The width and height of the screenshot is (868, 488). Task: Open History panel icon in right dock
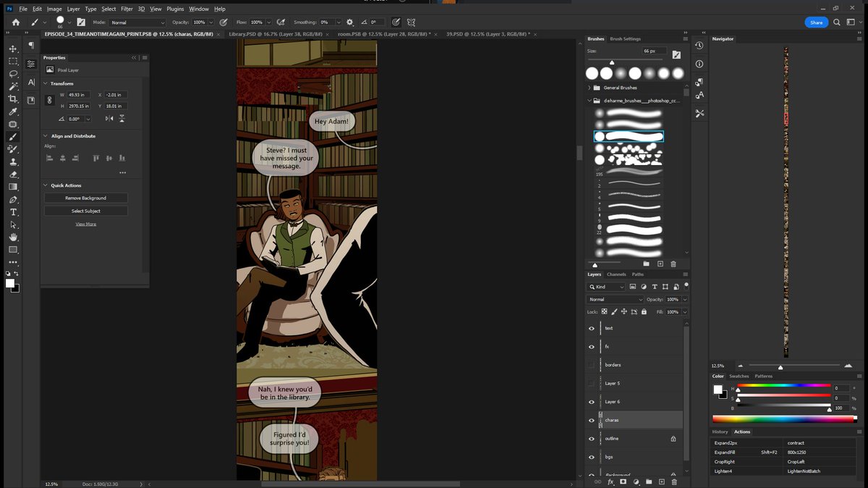[699, 46]
